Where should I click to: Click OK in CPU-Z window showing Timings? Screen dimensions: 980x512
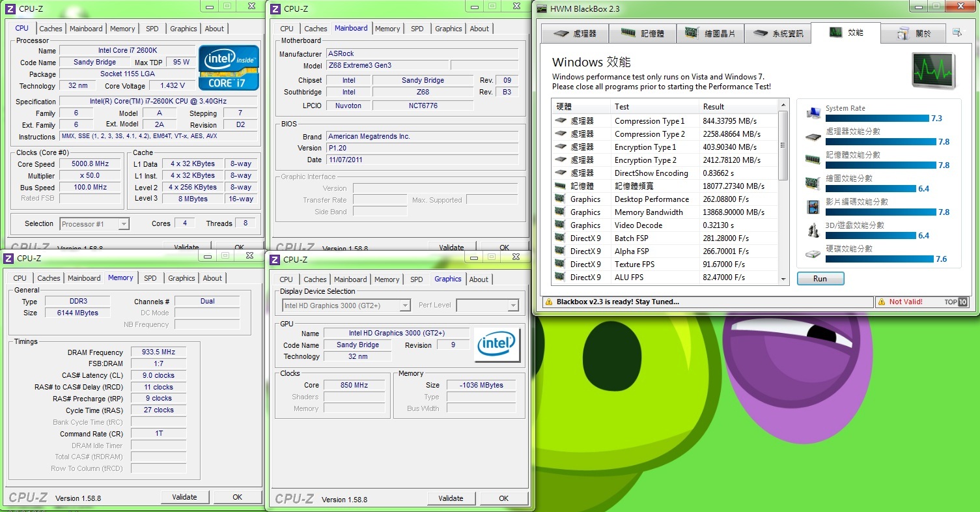point(238,497)
